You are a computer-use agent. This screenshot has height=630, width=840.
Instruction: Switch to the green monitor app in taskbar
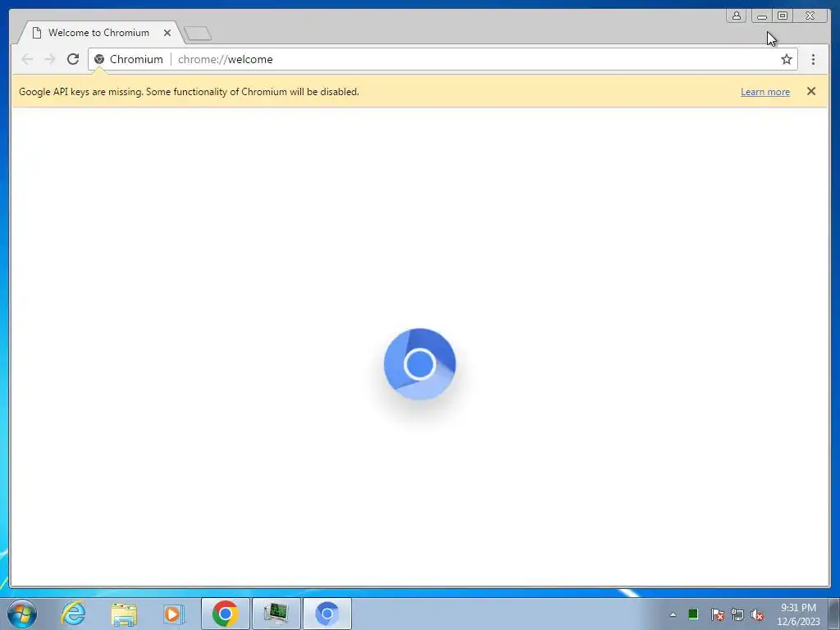(276, 614)
